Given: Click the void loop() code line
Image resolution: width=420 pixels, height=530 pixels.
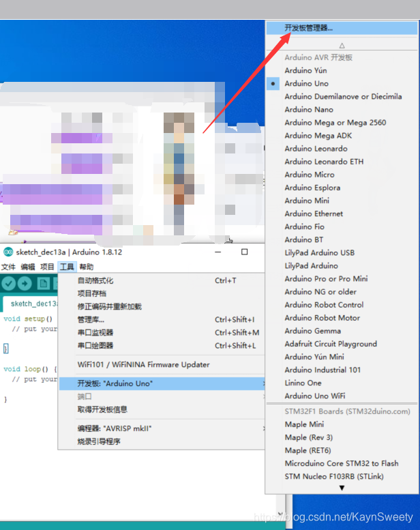Looking at the screenshot, I should (31, 369).
